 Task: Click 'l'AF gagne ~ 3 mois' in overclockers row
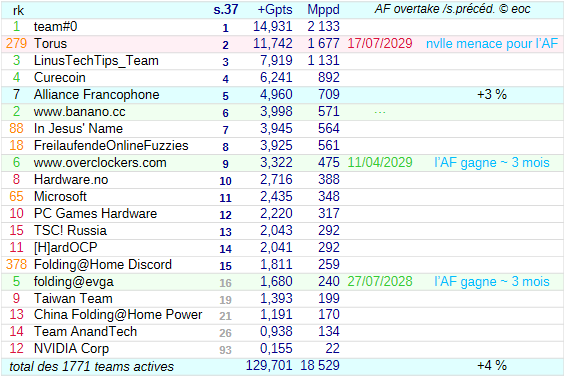click(x=492, y=163)
